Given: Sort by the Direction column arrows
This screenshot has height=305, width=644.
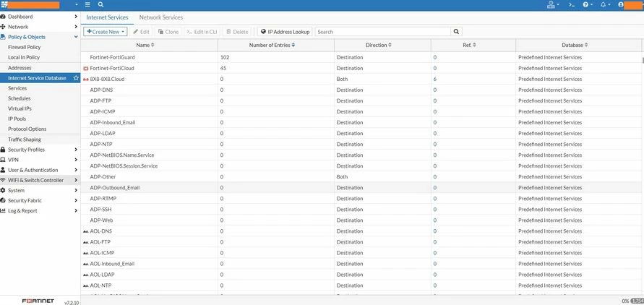Looking at the screenshot, I should pyautogui.click(x=390, y=45).
